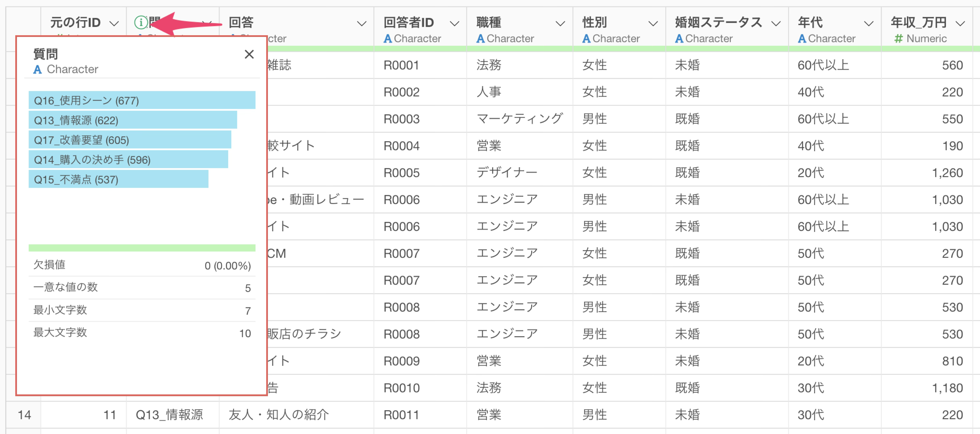Expand the 年代 column dropdown arrow
The width and height of the screenshot is (980, 434).
click(869, 24)
